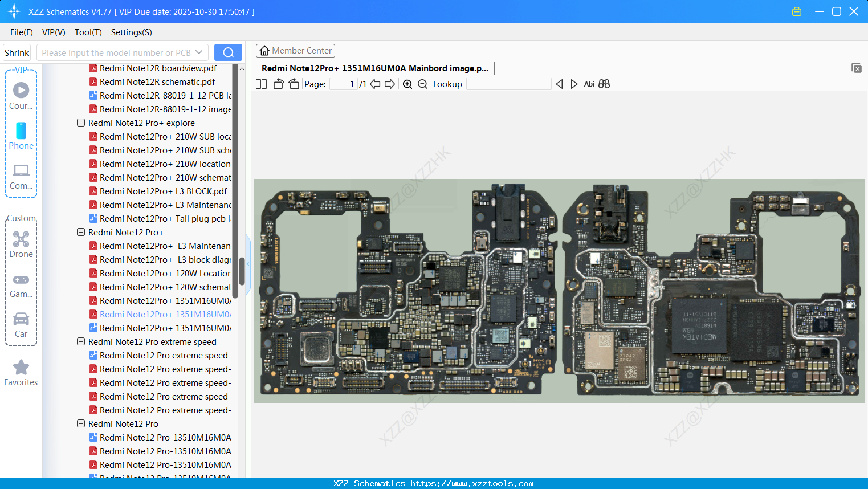Zoom out of the mainboard image
This screenshot has width=868, height=489.
pos(422,84)
